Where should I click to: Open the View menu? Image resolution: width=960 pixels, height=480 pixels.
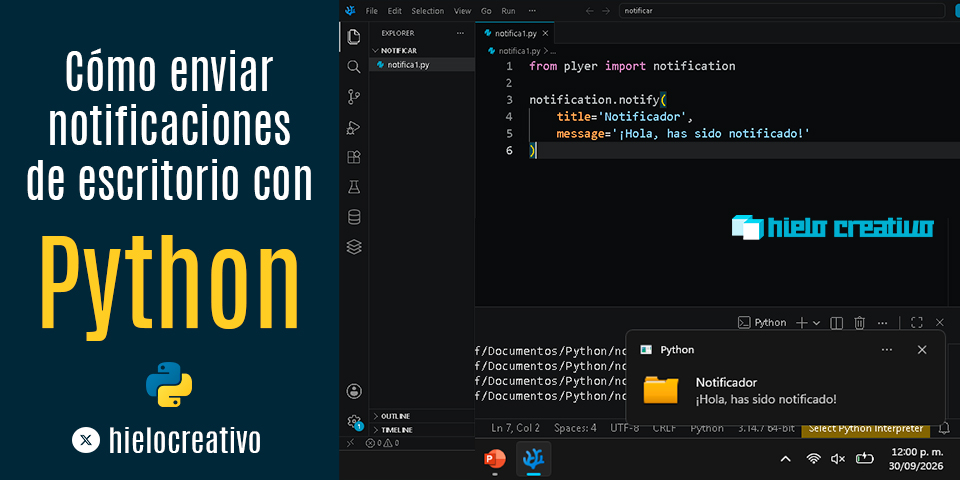(x=462, y=10)
